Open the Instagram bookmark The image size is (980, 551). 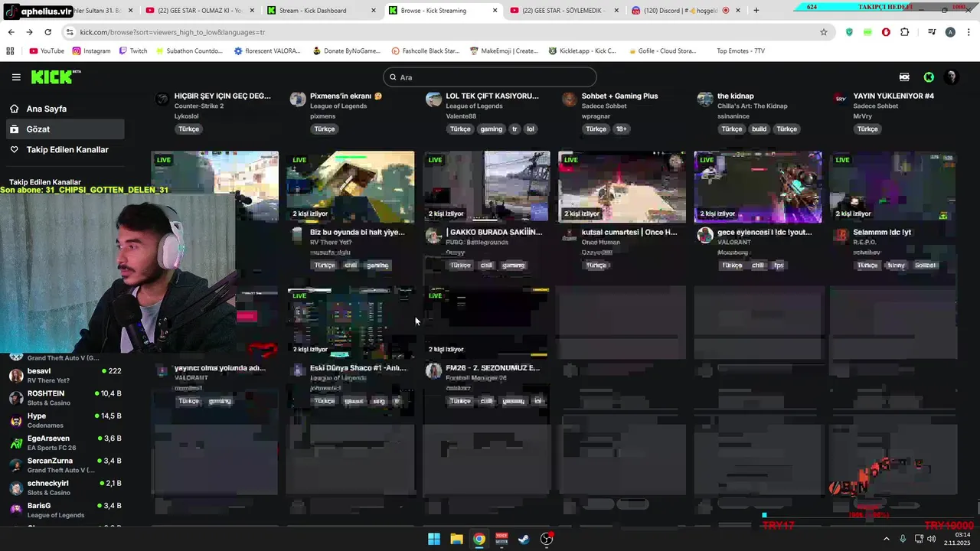click(92, 51)
